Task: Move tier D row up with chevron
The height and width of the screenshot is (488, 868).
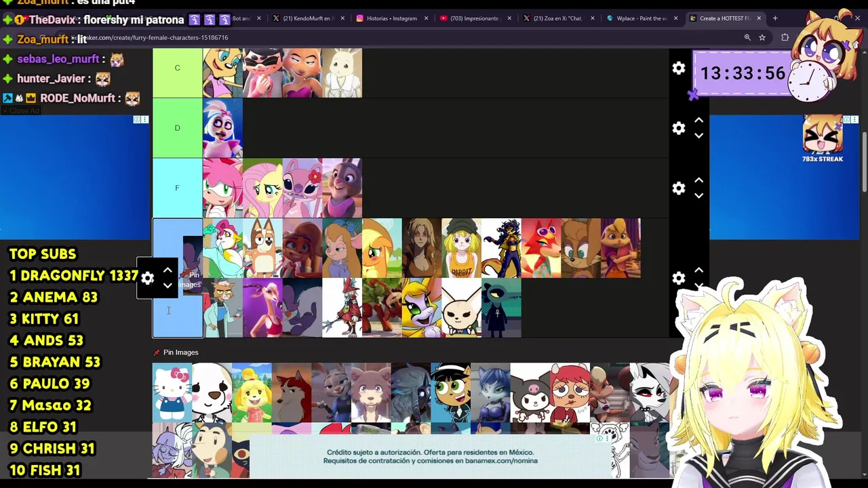Action: (698, 120)
